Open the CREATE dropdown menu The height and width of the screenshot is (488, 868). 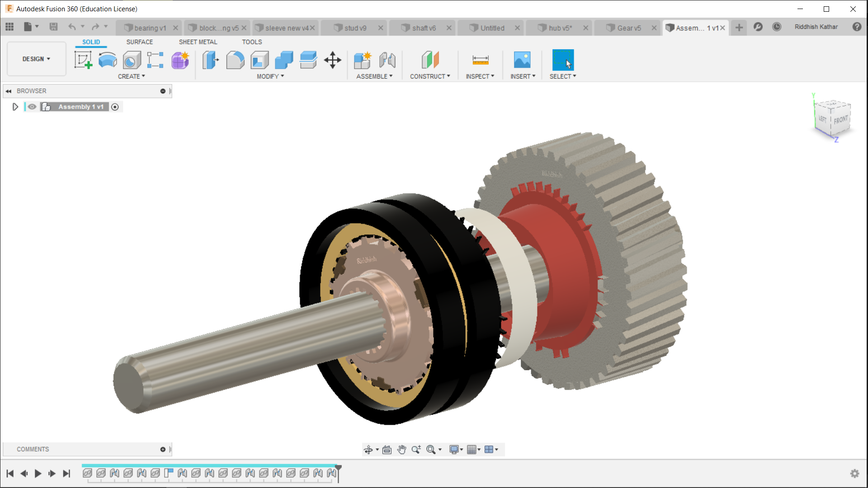tap(132, 76)
